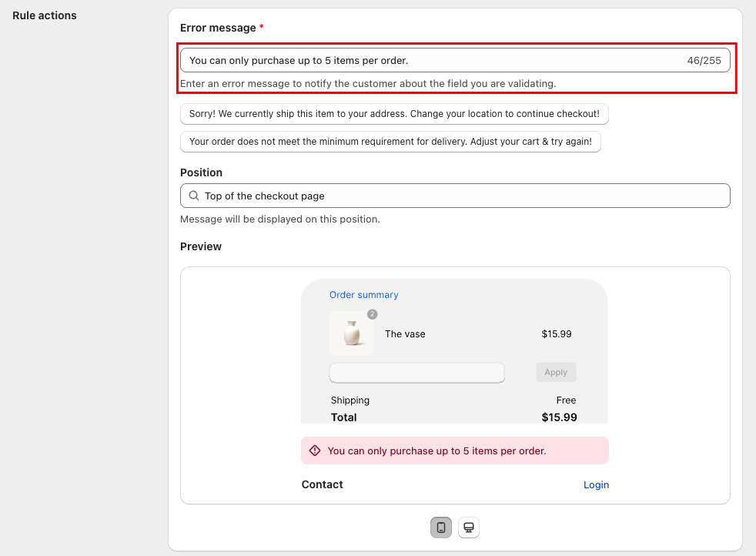The height and width of the screenshot is (556, 756).
Task: Switch preview to mobile view icon
Action: (x=440, y=528)
